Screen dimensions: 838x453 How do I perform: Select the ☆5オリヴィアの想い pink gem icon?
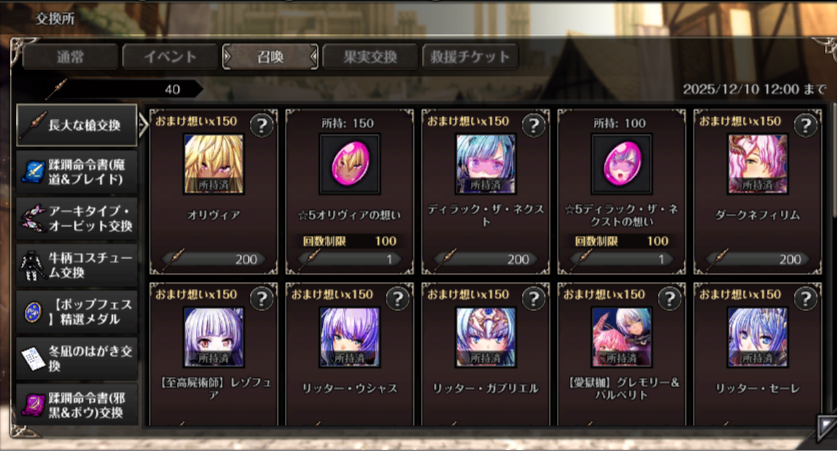click(x=350, y=164)
